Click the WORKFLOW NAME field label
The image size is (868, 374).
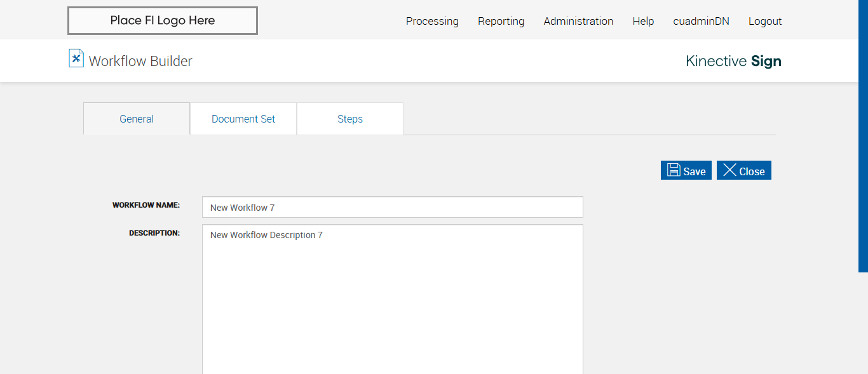click(146, 205)
